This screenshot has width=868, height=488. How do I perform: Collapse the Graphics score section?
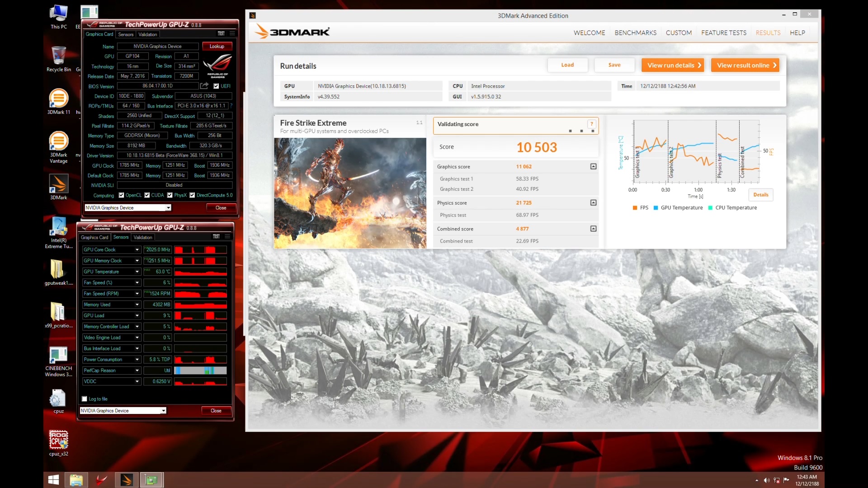click(x=593, y=166)
